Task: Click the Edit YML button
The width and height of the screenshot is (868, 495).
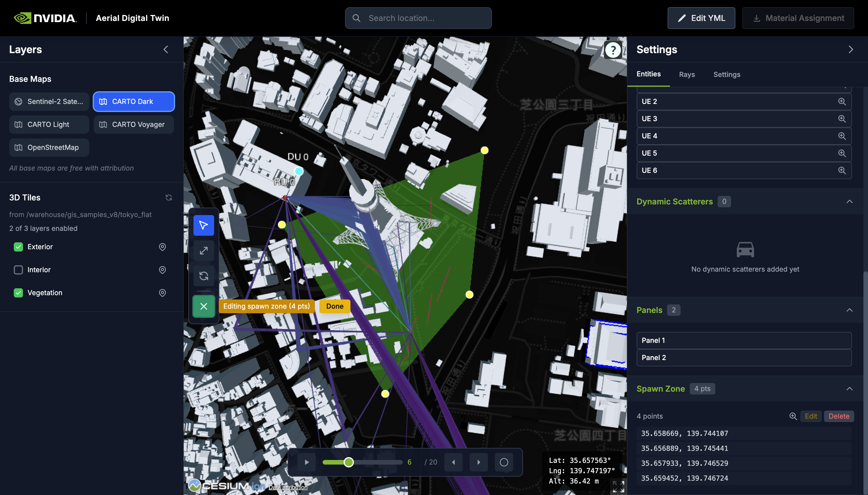Action: click(x=701, y=18)
